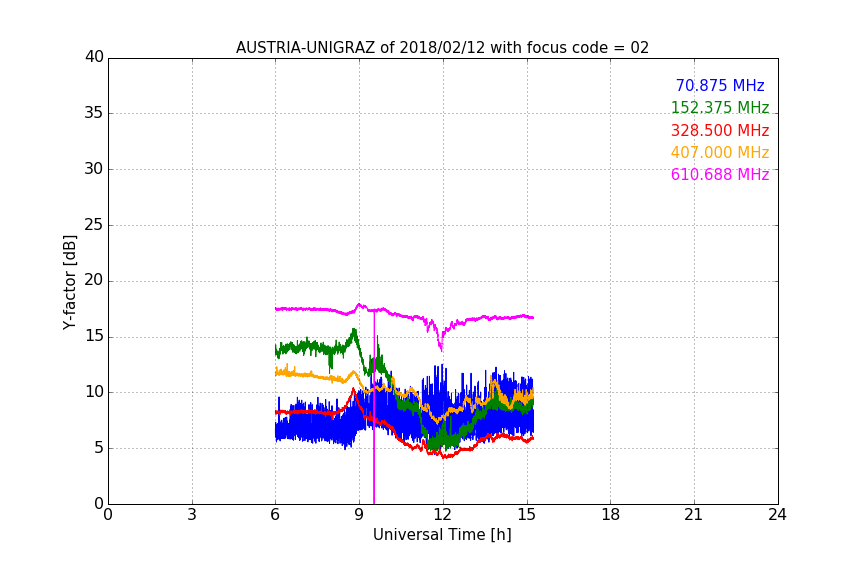
Task: Click the green curve peak near 9 h
Action: coord(354,331)
